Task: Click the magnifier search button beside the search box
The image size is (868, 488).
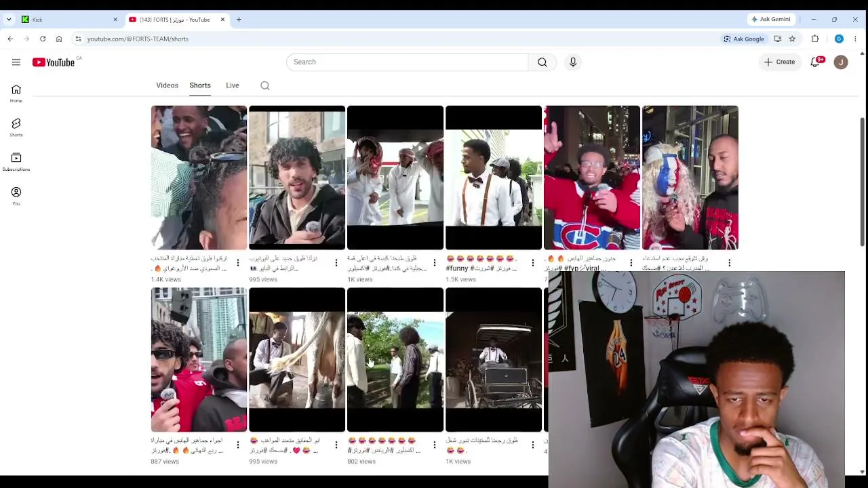Action: click(542, 62)
